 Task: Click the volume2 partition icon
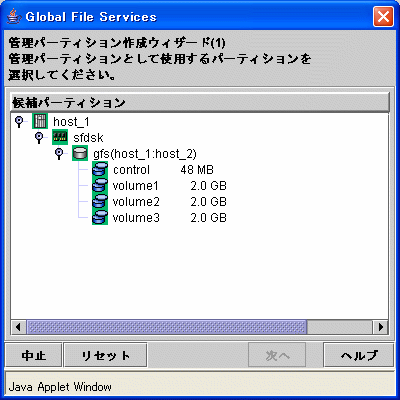click(x=100, y=201)
